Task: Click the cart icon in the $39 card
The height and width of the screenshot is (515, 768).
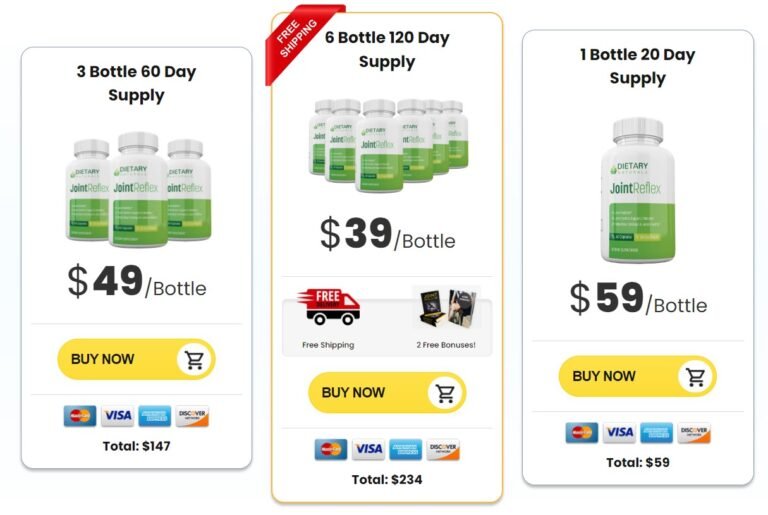Action: tap(445, 393)
